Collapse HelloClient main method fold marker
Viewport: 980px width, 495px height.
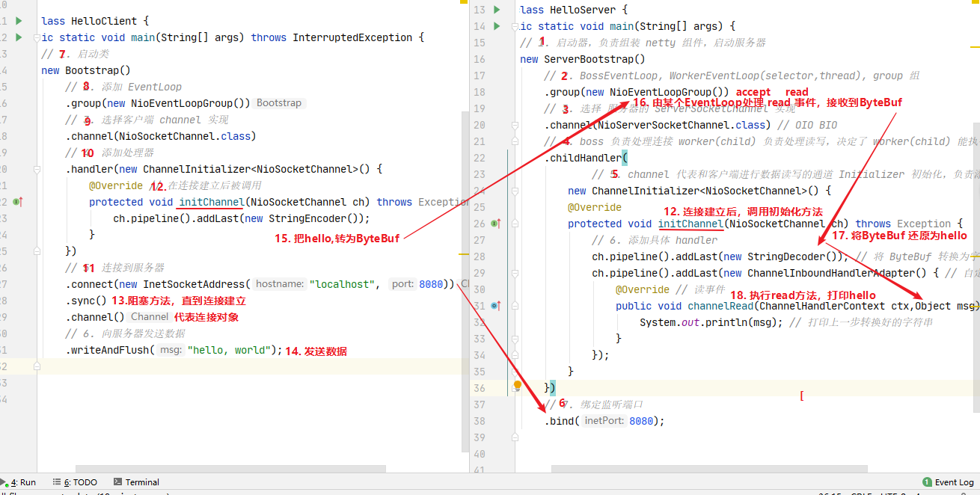click(35, 37)
